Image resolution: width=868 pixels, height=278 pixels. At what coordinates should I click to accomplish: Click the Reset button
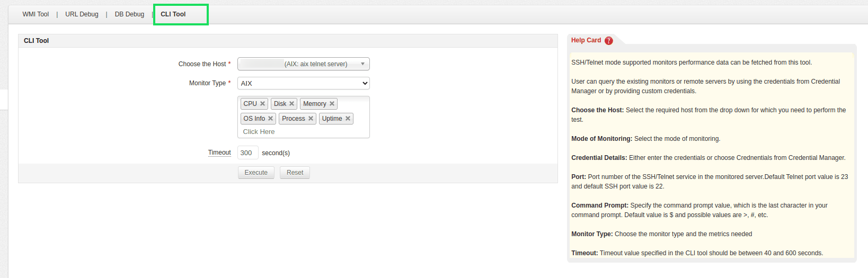[x=295, y=173]
